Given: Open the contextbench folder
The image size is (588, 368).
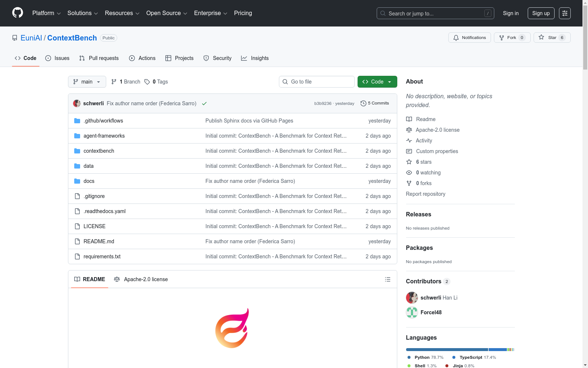Looking at the screenshot, I should [x=99, y=151].
